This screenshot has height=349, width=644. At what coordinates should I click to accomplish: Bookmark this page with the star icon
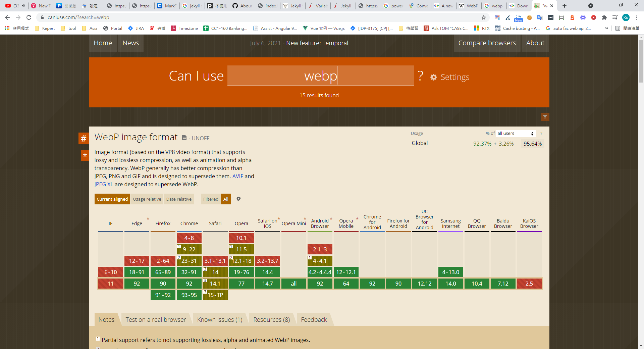pyautogui.click(x=483, y=17)
